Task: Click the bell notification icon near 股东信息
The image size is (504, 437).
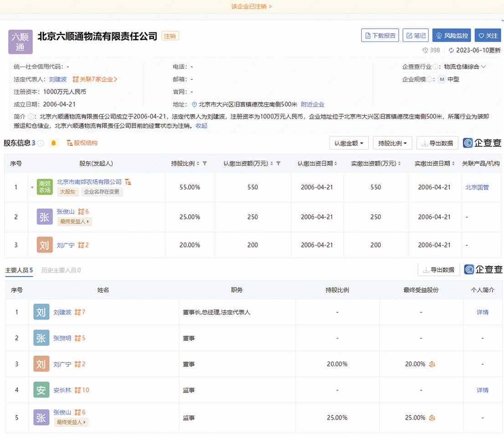Action: pos(54,143)
